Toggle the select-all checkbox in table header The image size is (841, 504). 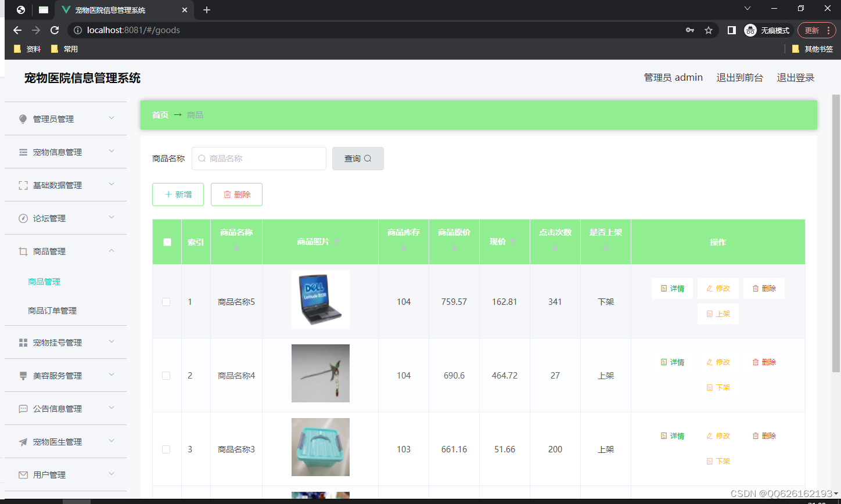[167, 242]
